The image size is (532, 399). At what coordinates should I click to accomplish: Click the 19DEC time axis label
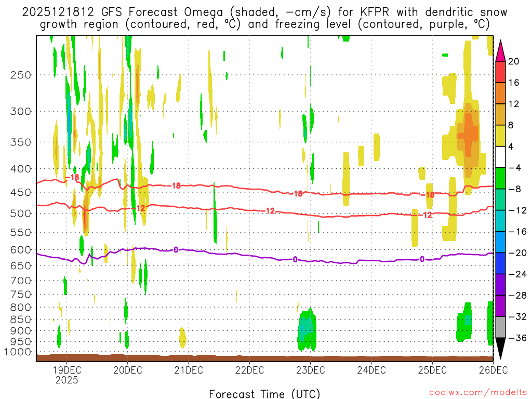[66, 370]
